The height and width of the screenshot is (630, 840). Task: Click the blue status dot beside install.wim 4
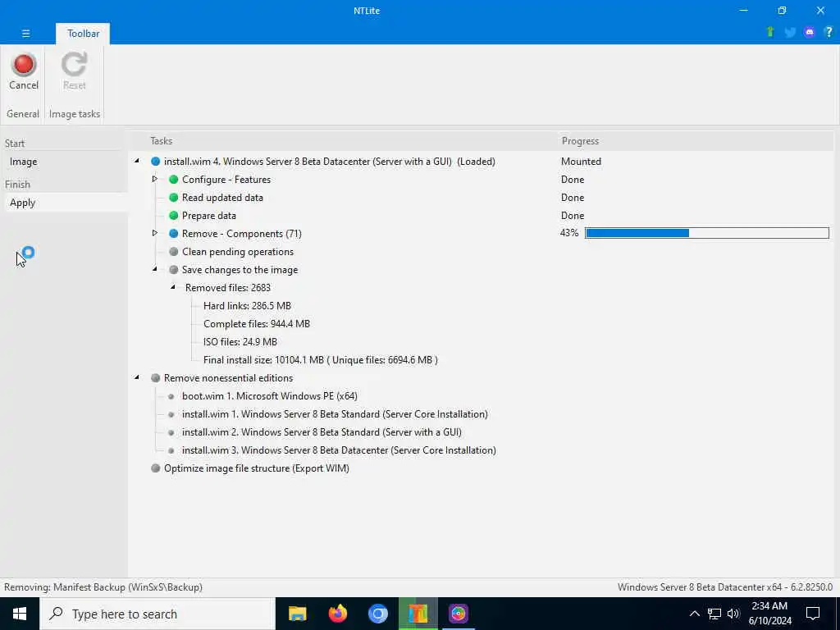pos(155,162)
